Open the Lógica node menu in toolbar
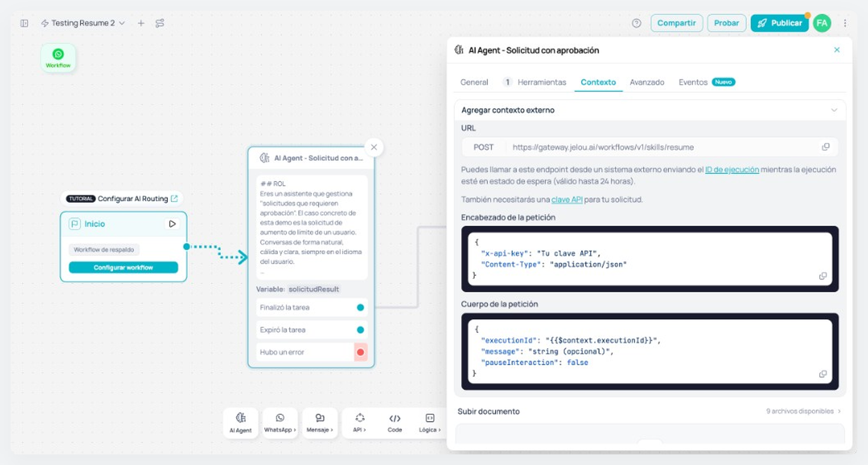The image size is (868, 465). (429, 423)
